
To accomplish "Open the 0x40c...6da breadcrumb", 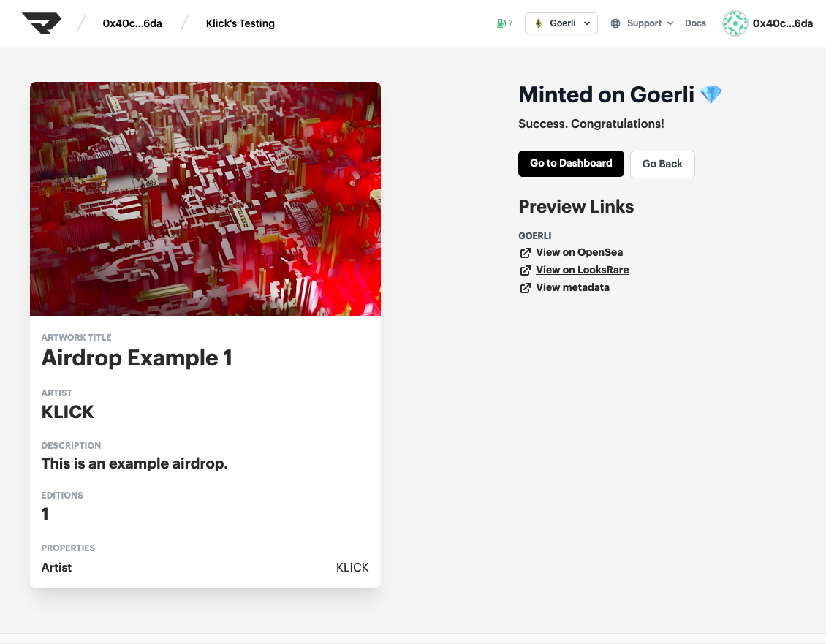I will [132, 23].
